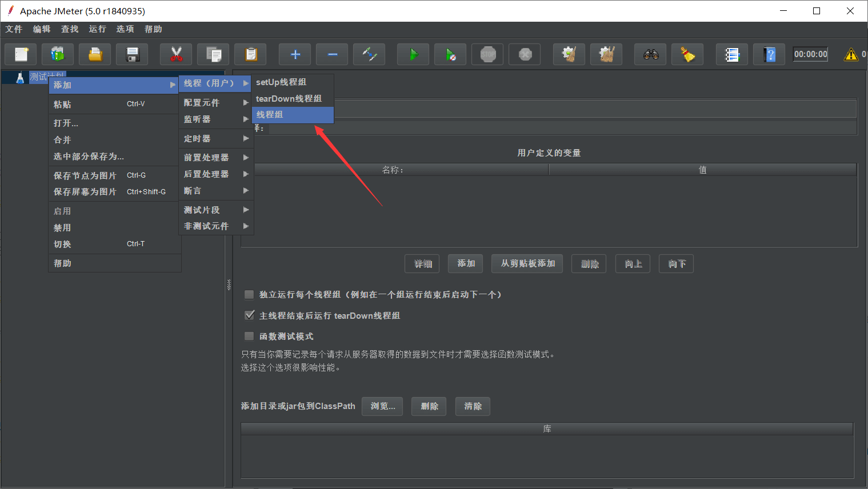Image resolution: width=868 pixels, height=489 pixels.
Task: Click 选中部分保存为... menu entry
Action: (114, 157)
